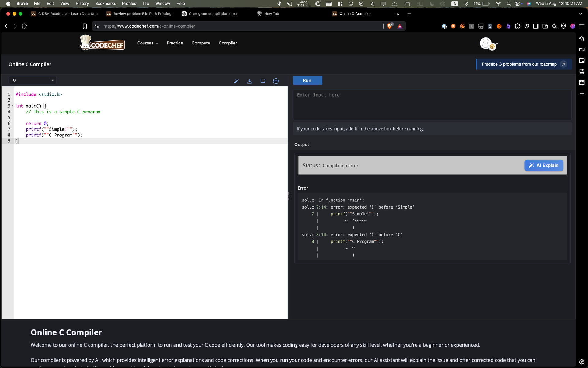Click the CodeChef logo
The width and height of the screenshot is (588, 368).
tap(102, 42)
